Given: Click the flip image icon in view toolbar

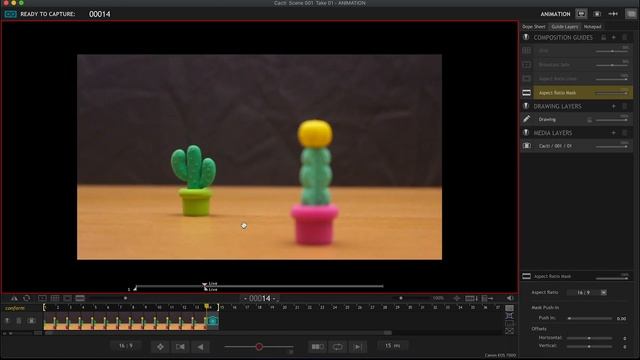Looking at the screenshot, I should tap(14, 298).
